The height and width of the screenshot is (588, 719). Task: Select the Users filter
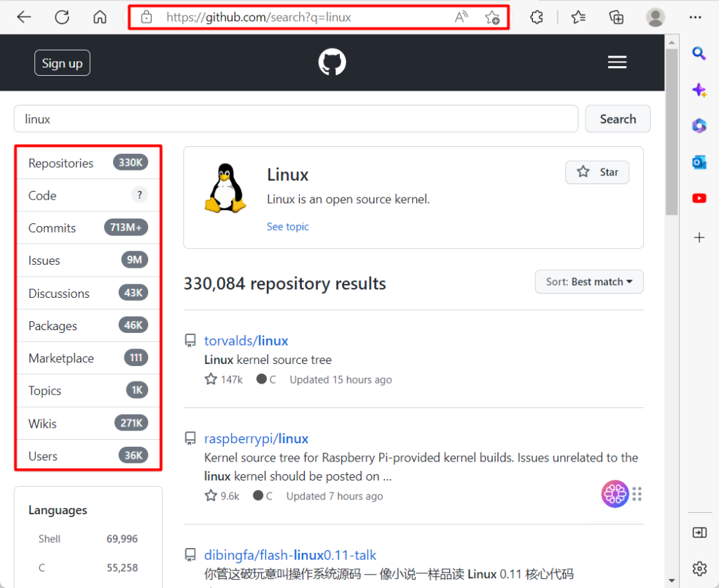88,456
